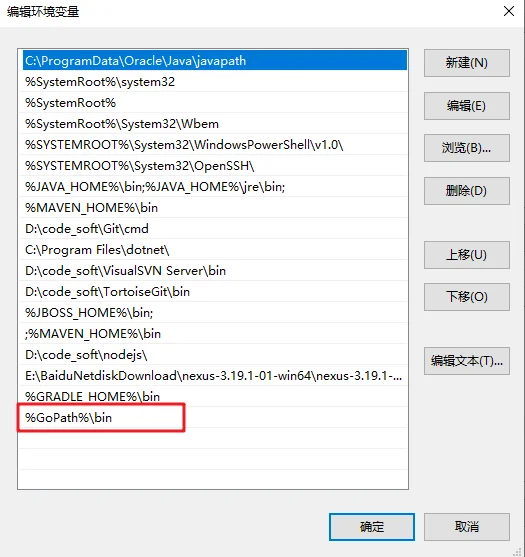Select %GoPath%\bin entry
Image resolution: width=525 pixels, height=557 pixels.
coord(213,417)
